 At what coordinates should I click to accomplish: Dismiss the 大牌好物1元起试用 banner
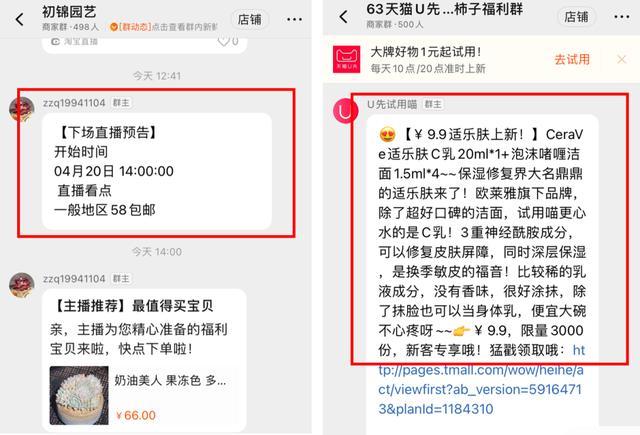click(x=622, y=60)
